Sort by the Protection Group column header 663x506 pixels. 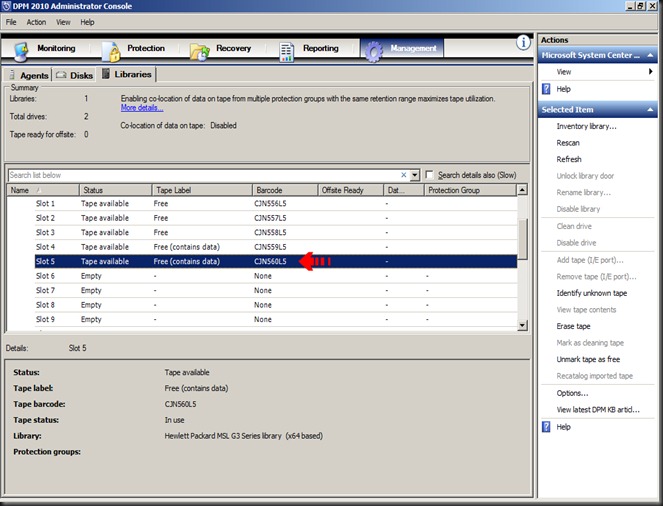(x=470, y=190)
